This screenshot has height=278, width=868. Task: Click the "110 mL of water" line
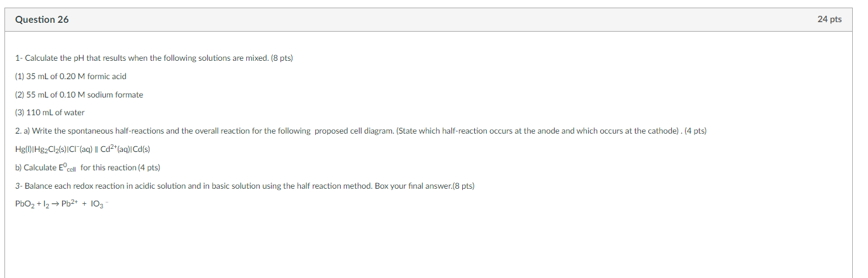tap(50, 113)
